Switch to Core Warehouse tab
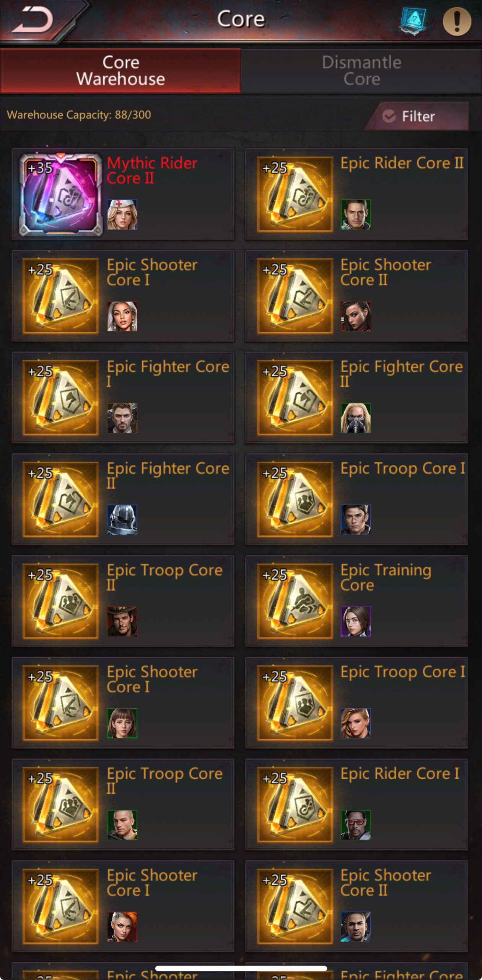Image resolution: width=482 pixels, height=980 pixels. pyautogui.click(x=120, y=71)
